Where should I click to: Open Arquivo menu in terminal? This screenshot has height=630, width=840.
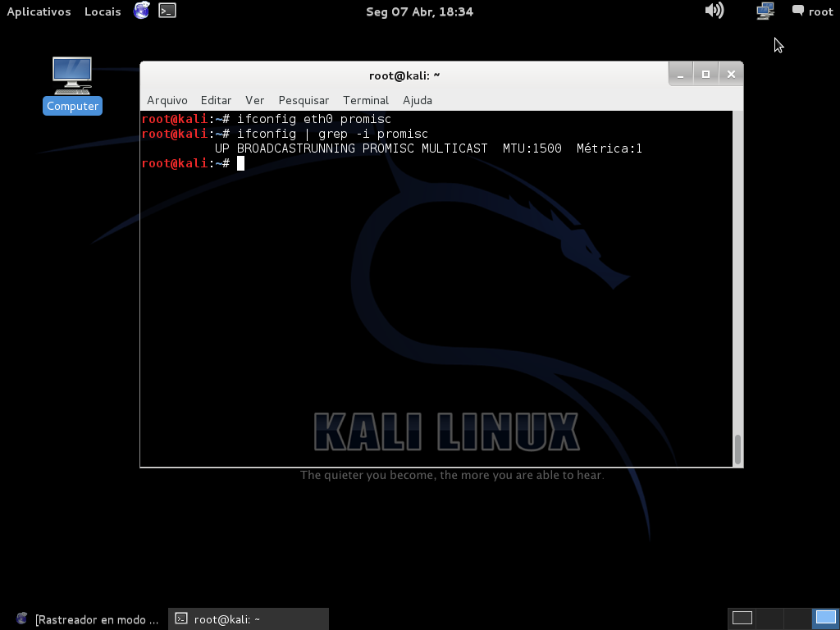point(167,100)
